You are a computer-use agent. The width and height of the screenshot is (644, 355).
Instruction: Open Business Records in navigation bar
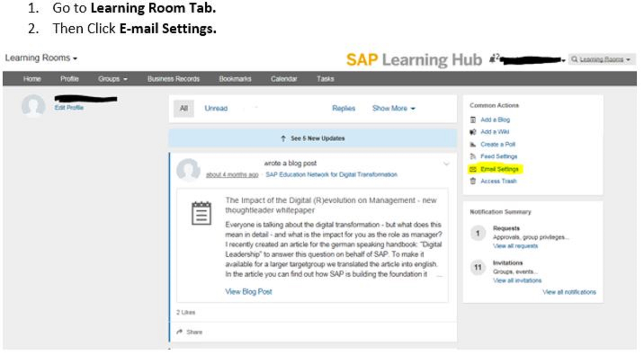(173, 79)
